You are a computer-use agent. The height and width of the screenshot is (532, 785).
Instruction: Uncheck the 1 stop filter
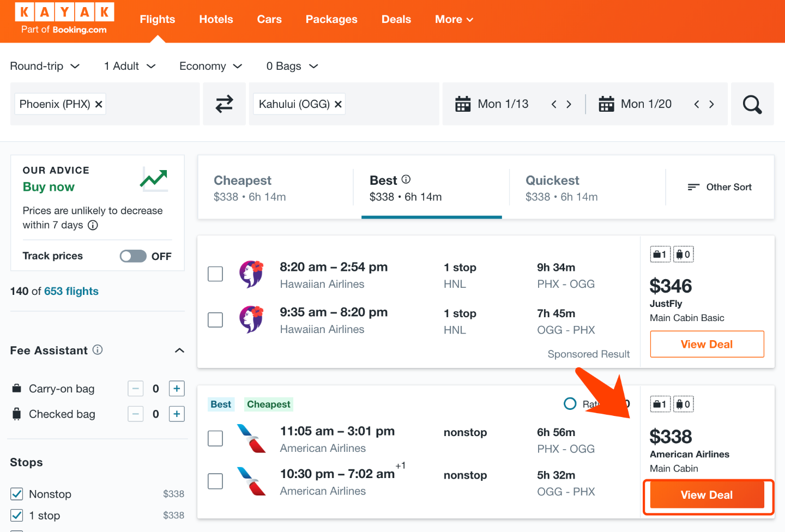[17, 515]
